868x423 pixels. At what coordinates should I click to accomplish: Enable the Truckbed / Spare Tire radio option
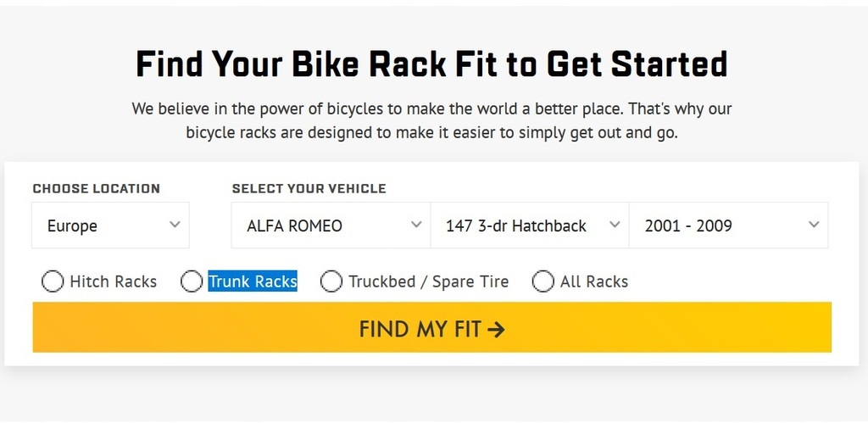(331, 281)
